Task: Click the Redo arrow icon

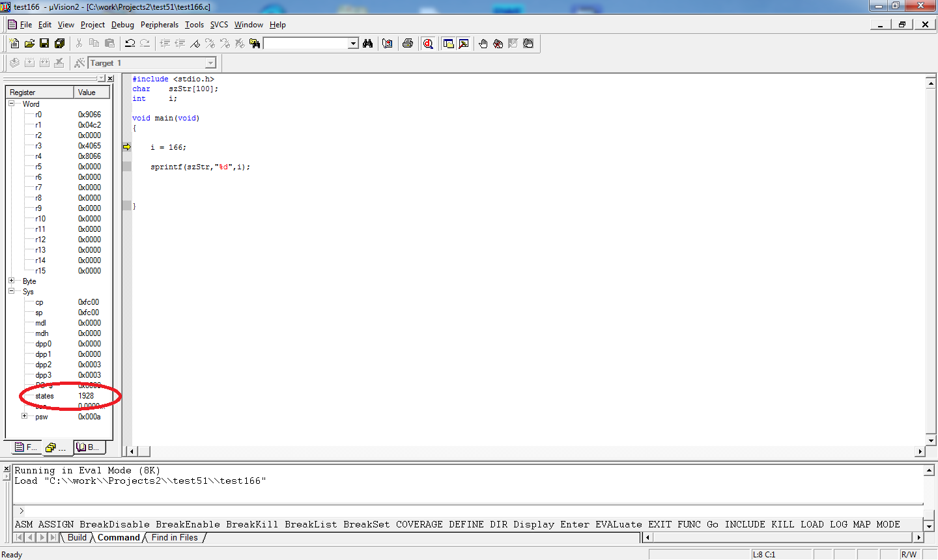Action: 145,44
